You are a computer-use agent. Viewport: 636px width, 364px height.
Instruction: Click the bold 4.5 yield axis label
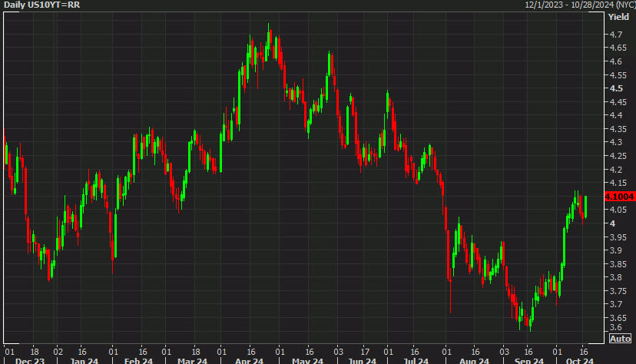(616, 88)
